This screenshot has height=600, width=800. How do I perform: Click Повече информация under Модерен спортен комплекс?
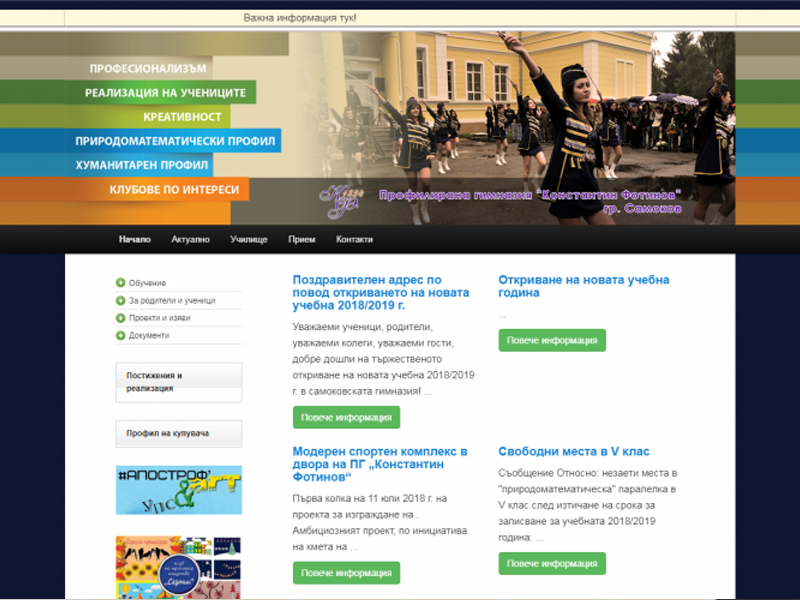(x=346, y=573)
